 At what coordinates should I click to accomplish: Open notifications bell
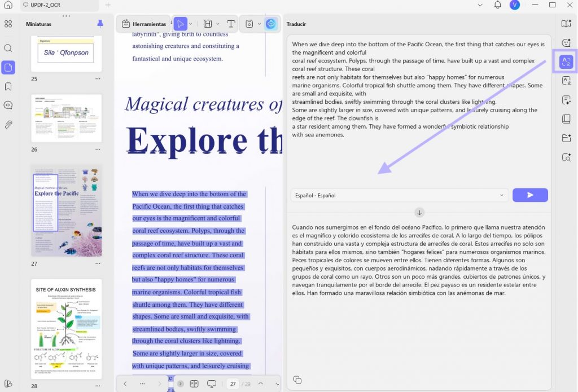497,5
